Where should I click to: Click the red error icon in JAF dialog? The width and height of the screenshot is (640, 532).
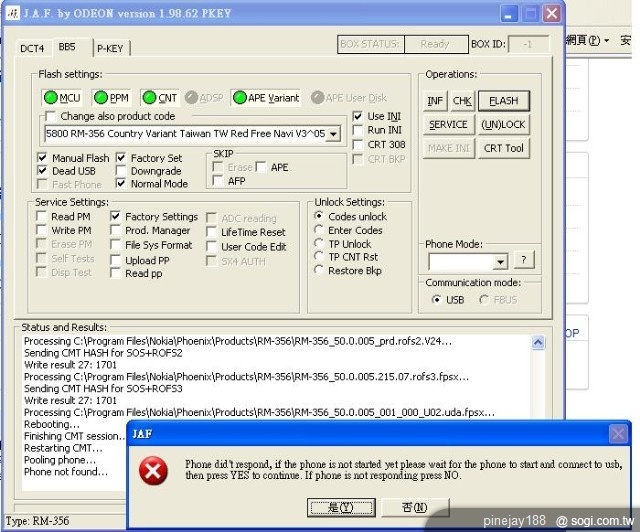tap(153, 471)
